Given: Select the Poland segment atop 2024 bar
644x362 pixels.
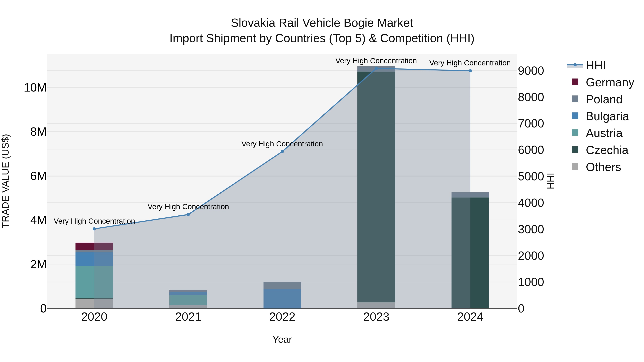Looking at the screenshot, I should pyautogui.click(x=470, y=195).
